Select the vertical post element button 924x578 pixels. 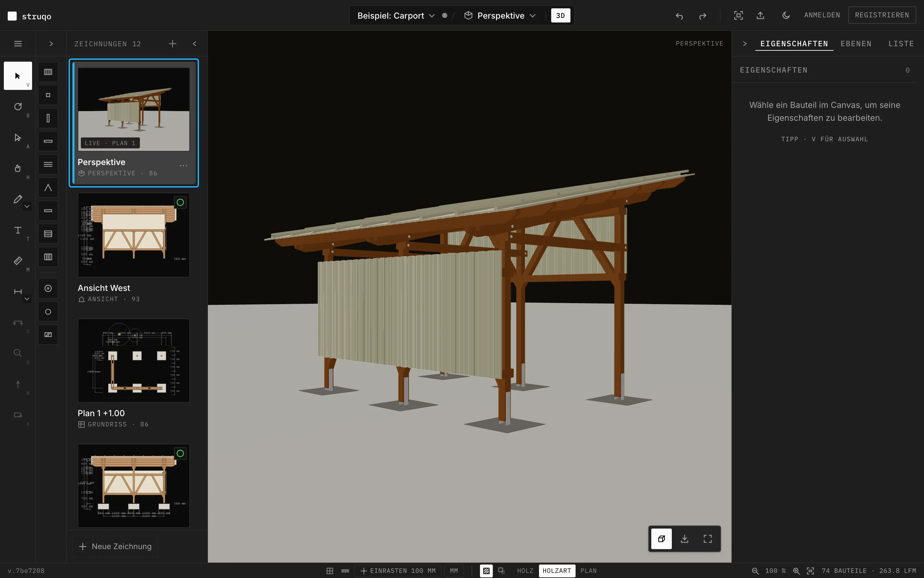coord(48,118)
